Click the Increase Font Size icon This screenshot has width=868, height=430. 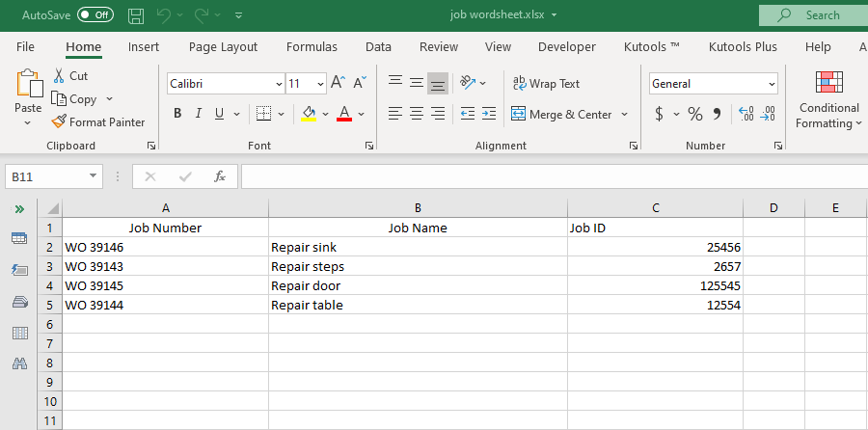tap(339, 83)
